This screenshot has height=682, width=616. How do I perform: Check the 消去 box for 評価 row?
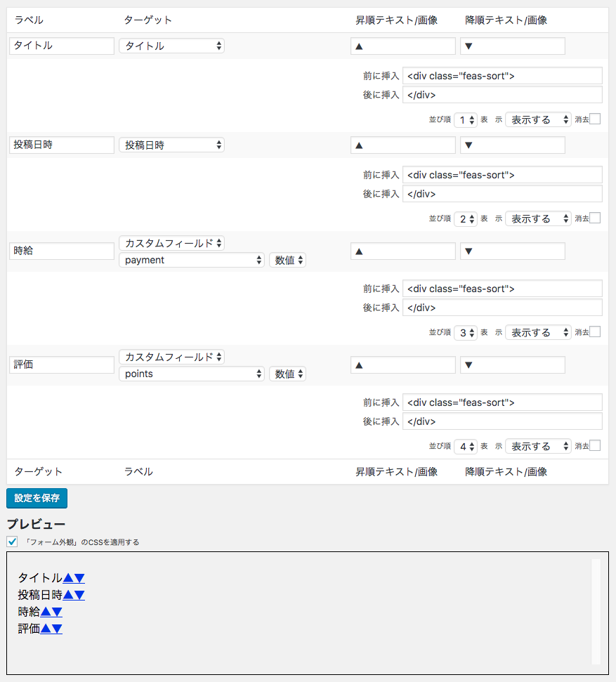pyautogui.click(x=595, y=445)
